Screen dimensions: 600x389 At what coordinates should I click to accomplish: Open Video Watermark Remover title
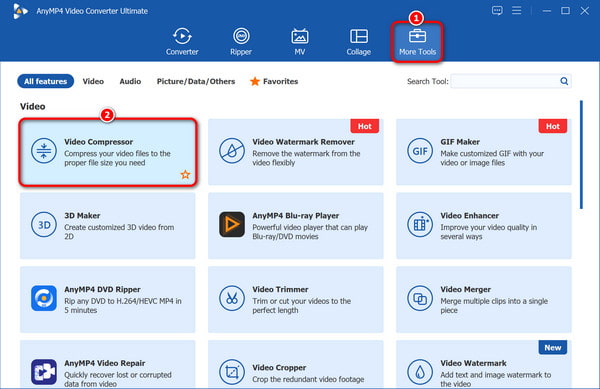click(x=303, y=142)
